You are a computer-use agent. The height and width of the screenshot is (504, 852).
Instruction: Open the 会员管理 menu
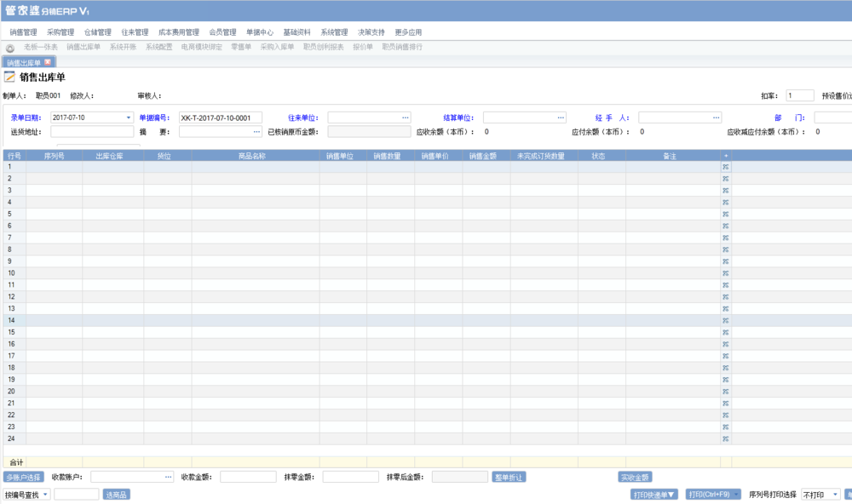click(222, 32)
